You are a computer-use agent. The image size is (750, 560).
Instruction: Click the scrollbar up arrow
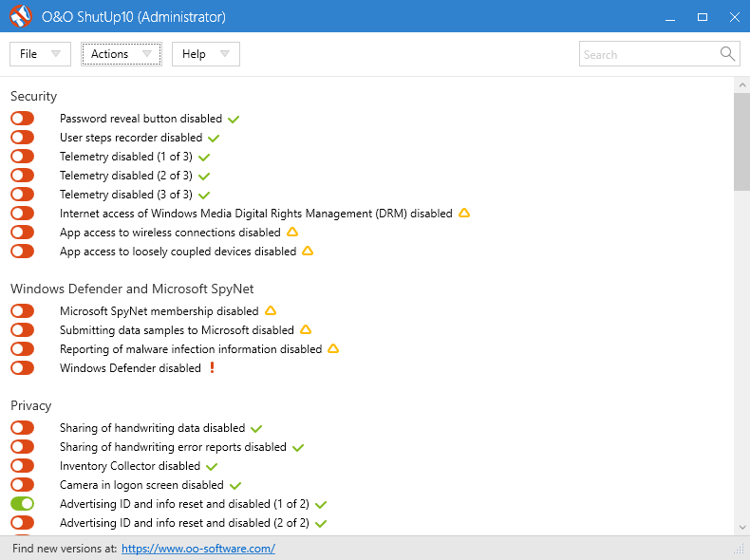[741, 85]
